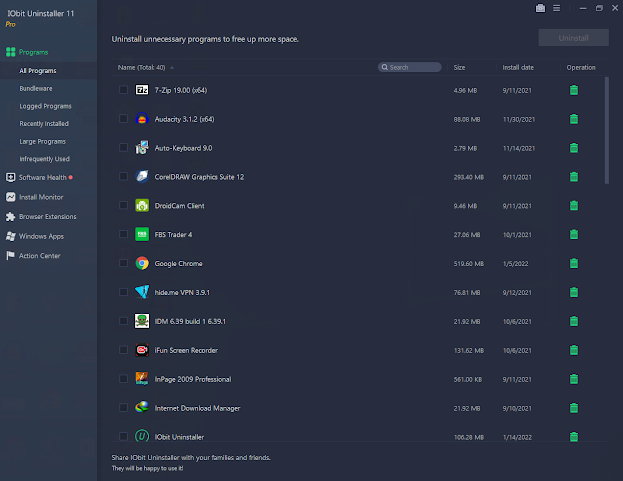Click the trash icon for 7-Zip 19.00
Viewport: 623px width, 481px height.
(574, 90)
